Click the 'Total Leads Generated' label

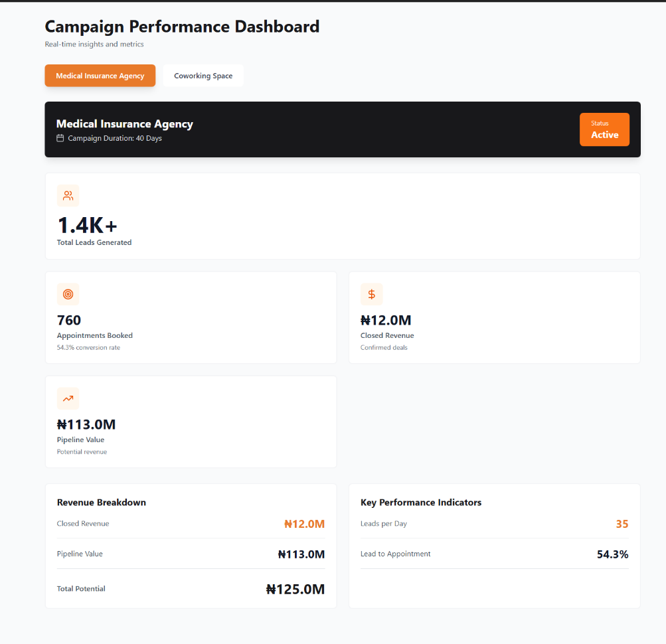click(94, 242)
